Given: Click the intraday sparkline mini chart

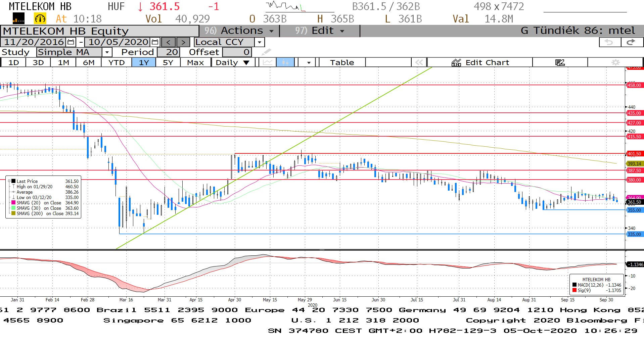Looking at the screenshot, I should [x=300, y=7].
